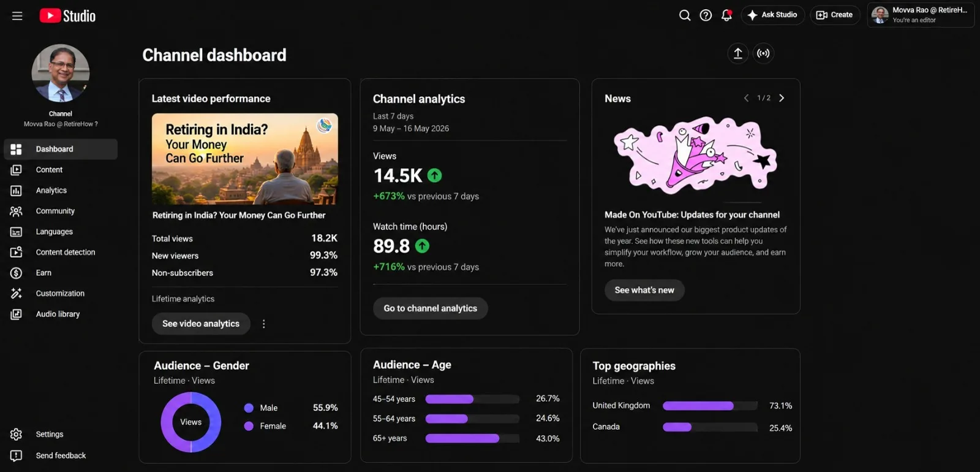Click the '65+ years' age row label
The height and width of the screenshot is (472, 980).
390,438
